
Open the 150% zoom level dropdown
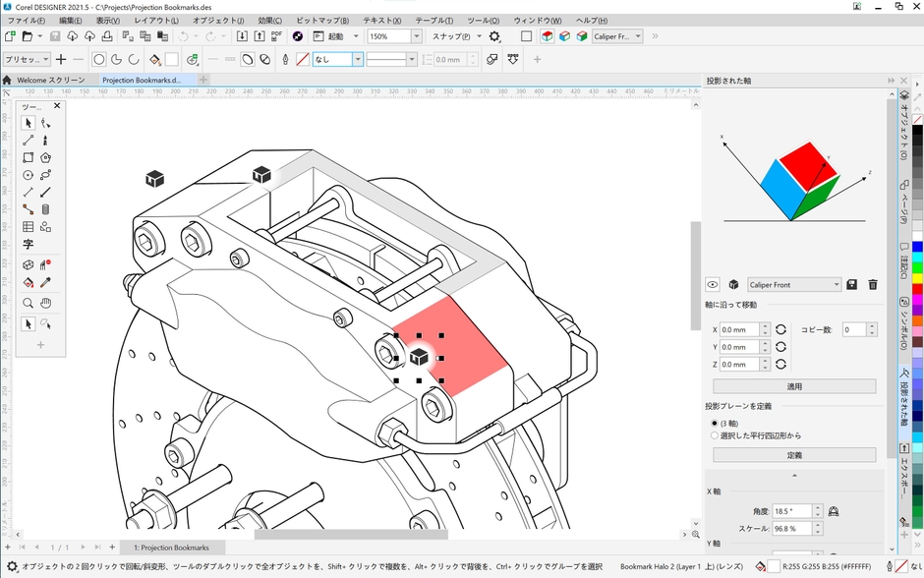click(x=416, y=36)
